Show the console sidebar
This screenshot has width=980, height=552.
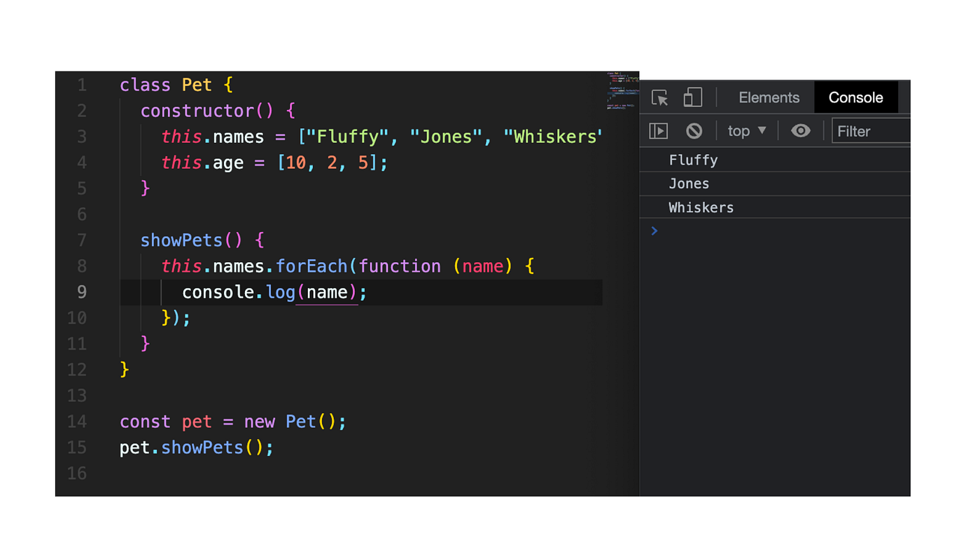pyautogui.click(x=658, y=130)
